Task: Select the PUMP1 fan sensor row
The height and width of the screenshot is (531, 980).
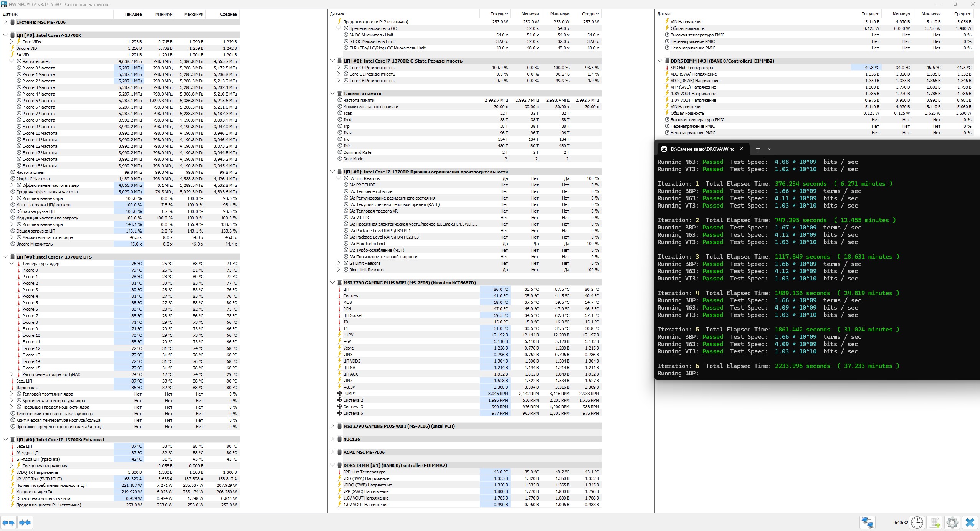Action: pyautogui.click(x=350, y=394)
